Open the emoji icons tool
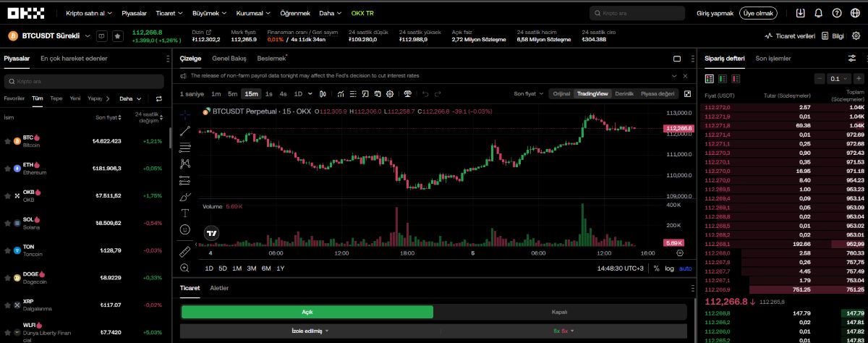868x343 pixels. click(185, 229)
